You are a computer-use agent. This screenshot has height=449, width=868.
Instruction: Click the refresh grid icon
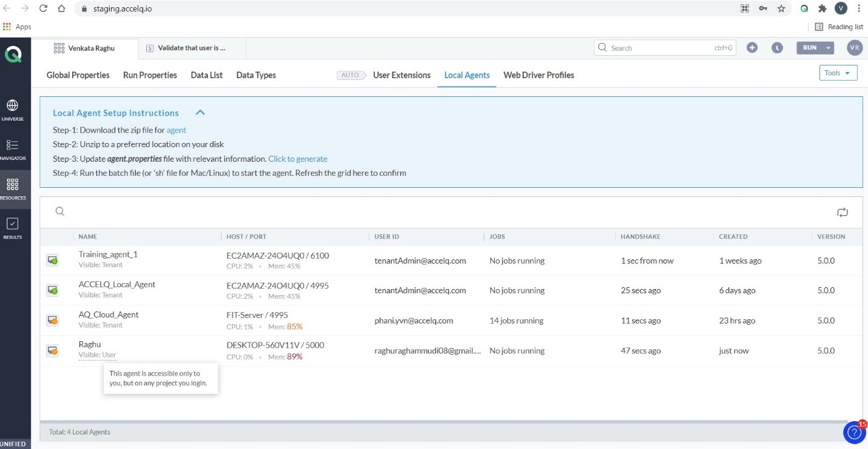click(842, 212)
